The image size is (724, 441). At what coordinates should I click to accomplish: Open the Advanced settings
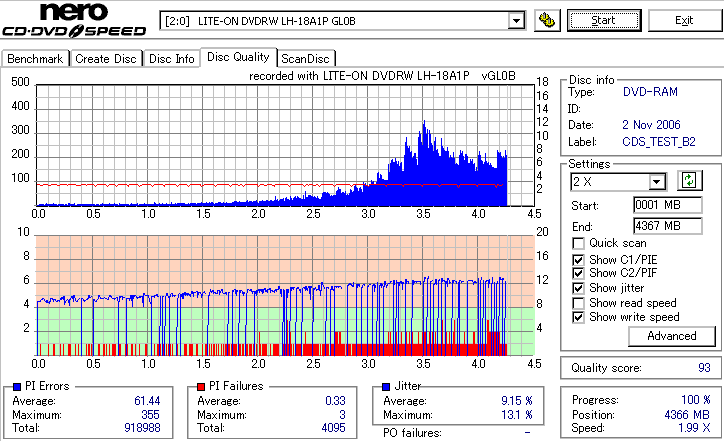672,336
